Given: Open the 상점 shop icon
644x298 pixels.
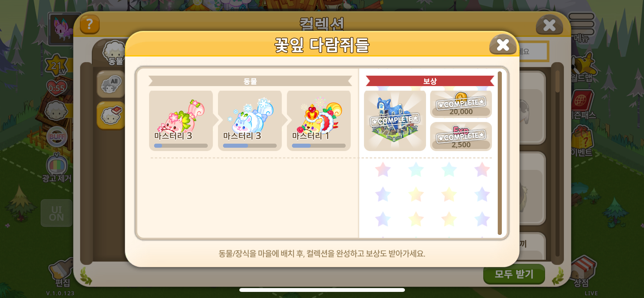Looking at the screenshot, I should click(x=582, y=272).
